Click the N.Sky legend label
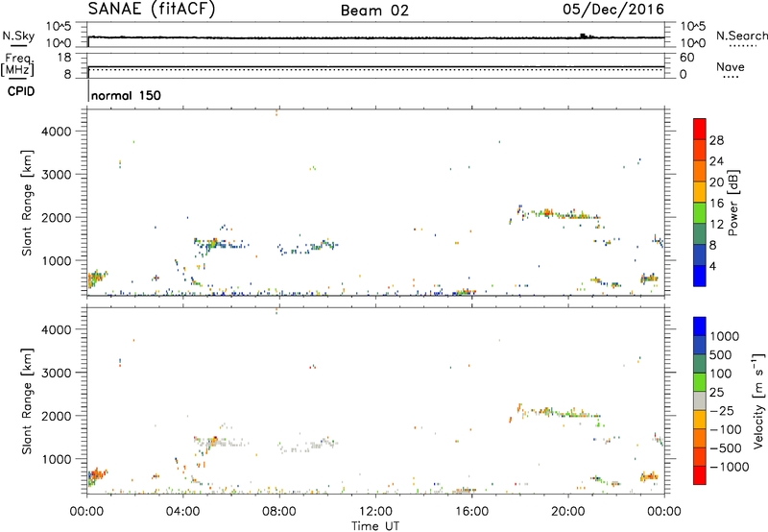This screenshot has width=768, height=532. (x=18, y=36)
